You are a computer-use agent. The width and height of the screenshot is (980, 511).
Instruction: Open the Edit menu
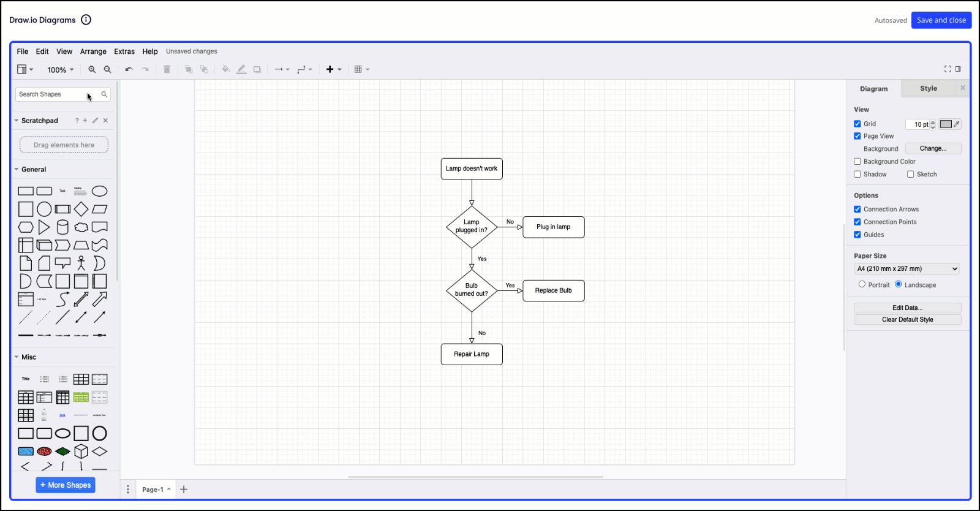[42, 51]
